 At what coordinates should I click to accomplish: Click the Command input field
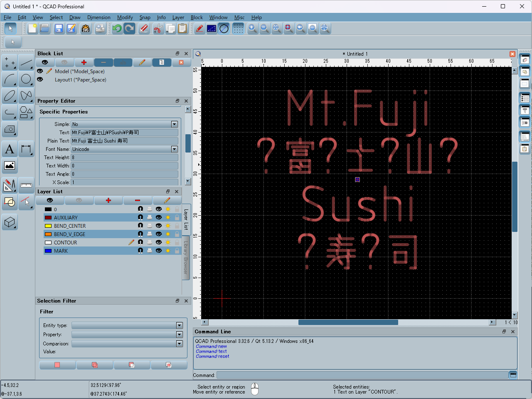pyautogui.click(x=362, y=375)
